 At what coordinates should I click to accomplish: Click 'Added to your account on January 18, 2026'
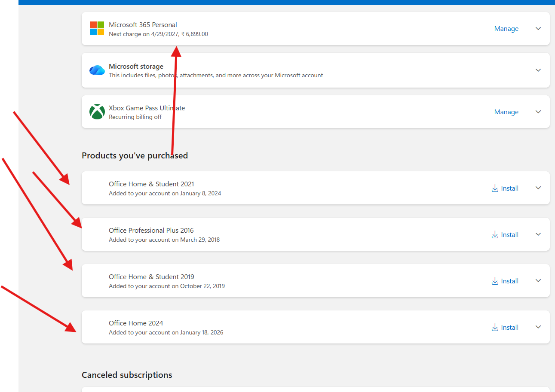coord(166,332)
